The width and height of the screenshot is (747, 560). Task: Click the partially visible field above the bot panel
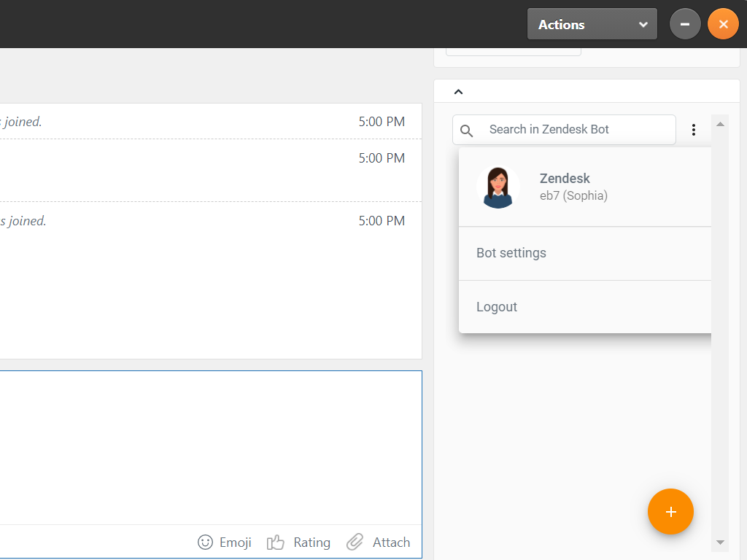(514, 52)
